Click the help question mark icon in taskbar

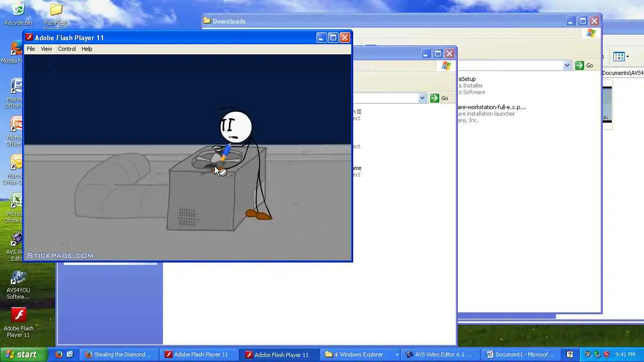click(570, 354)
